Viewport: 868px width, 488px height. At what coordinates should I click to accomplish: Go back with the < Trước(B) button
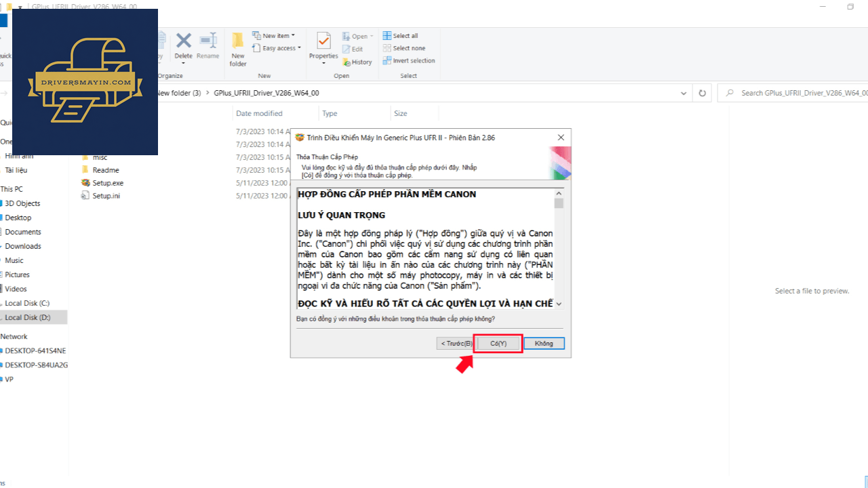click(456, 344)
